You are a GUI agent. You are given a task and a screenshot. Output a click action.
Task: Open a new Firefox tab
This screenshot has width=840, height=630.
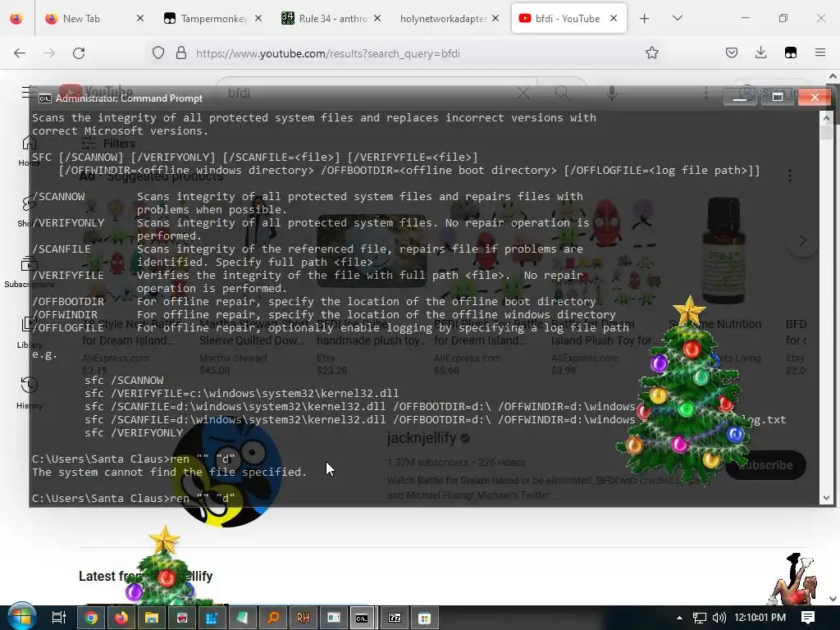pyautogui.click(x=645, y=19)
